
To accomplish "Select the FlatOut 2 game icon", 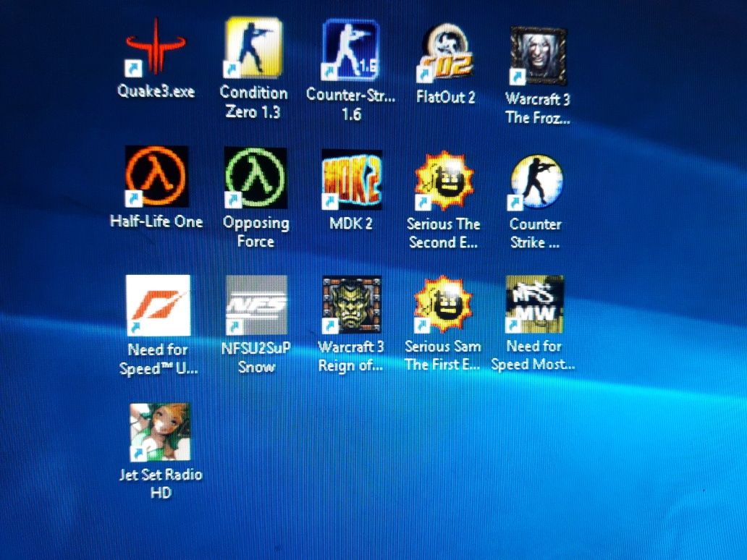I will pos(446,53).
